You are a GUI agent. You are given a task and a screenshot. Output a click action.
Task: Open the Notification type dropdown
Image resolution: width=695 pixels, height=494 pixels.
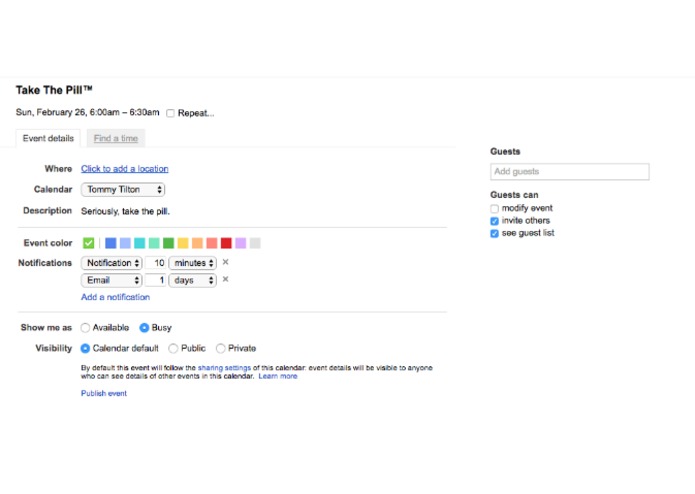tap(112, 263)
